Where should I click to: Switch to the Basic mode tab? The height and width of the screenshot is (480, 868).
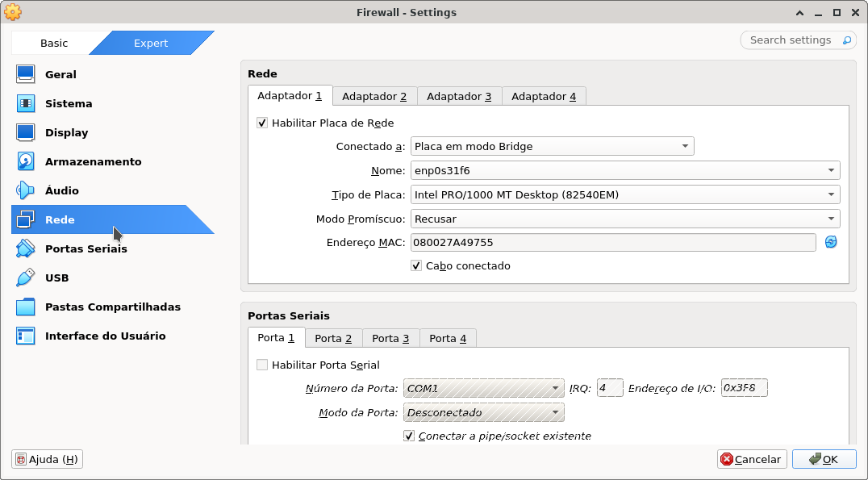click(x=54, y=44)
